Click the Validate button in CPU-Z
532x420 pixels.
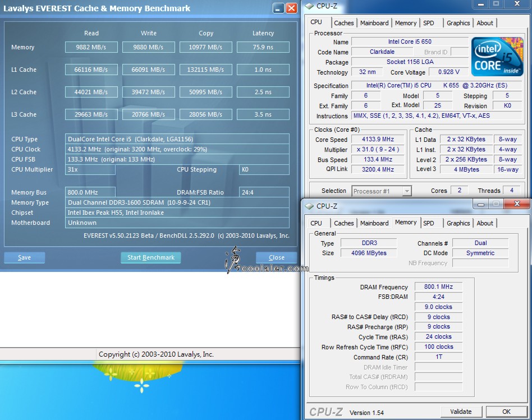point(461,412)
